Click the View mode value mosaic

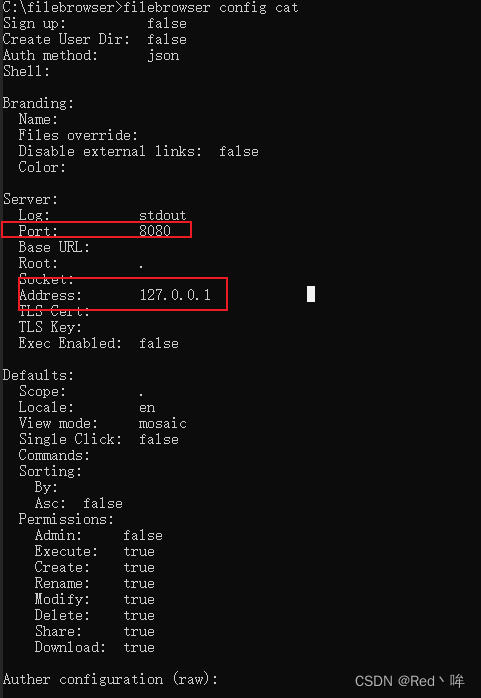pos(162,423)
